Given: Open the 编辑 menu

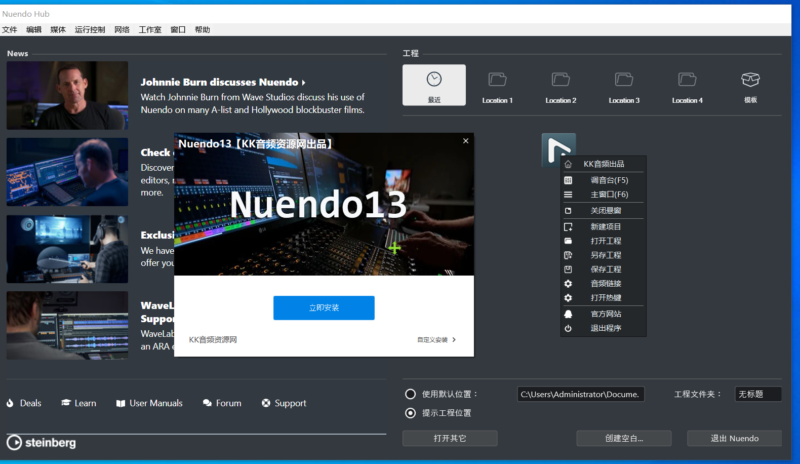Looking at the screenshot, I should point(34,30).
